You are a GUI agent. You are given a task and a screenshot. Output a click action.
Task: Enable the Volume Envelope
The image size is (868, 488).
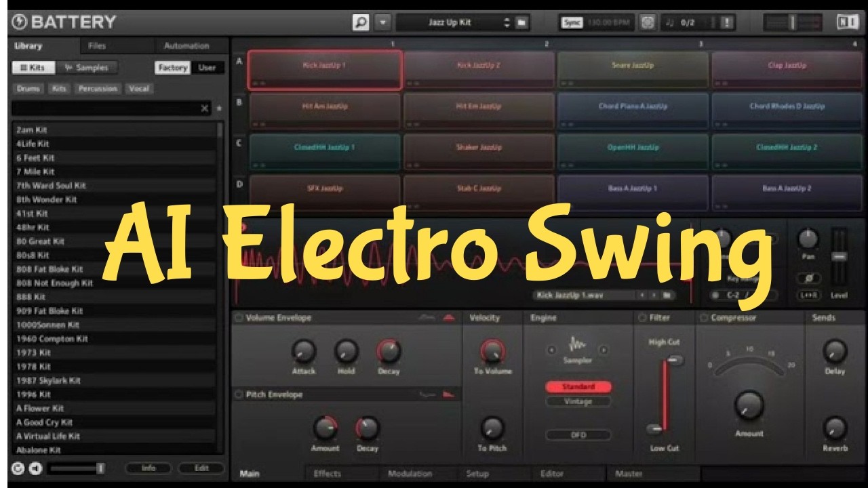[238, 318]
